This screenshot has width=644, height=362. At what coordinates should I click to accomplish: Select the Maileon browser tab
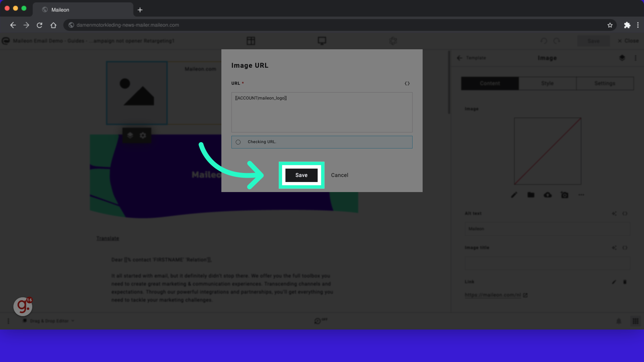tap(83, 10)
